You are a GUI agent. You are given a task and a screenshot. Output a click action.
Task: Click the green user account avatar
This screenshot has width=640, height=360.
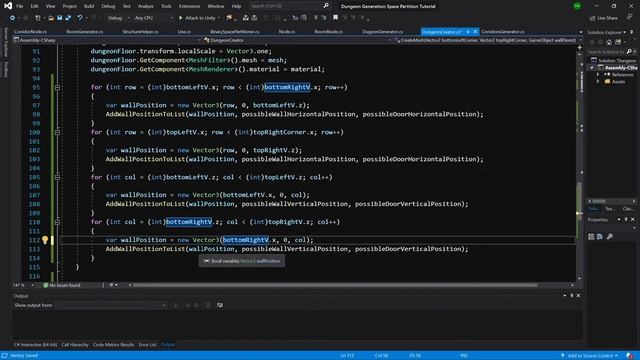tap(577, 6)
